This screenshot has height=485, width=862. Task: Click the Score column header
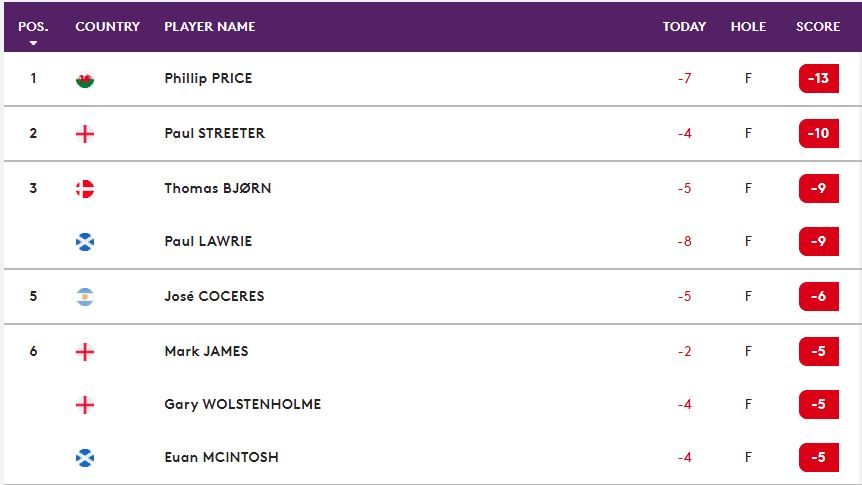tap(818, 27)
